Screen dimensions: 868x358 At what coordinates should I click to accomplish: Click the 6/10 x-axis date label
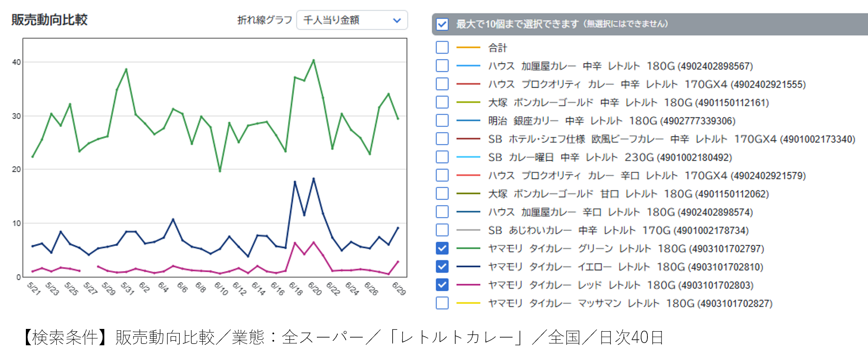pyautogui.click(x=221, y=288)
